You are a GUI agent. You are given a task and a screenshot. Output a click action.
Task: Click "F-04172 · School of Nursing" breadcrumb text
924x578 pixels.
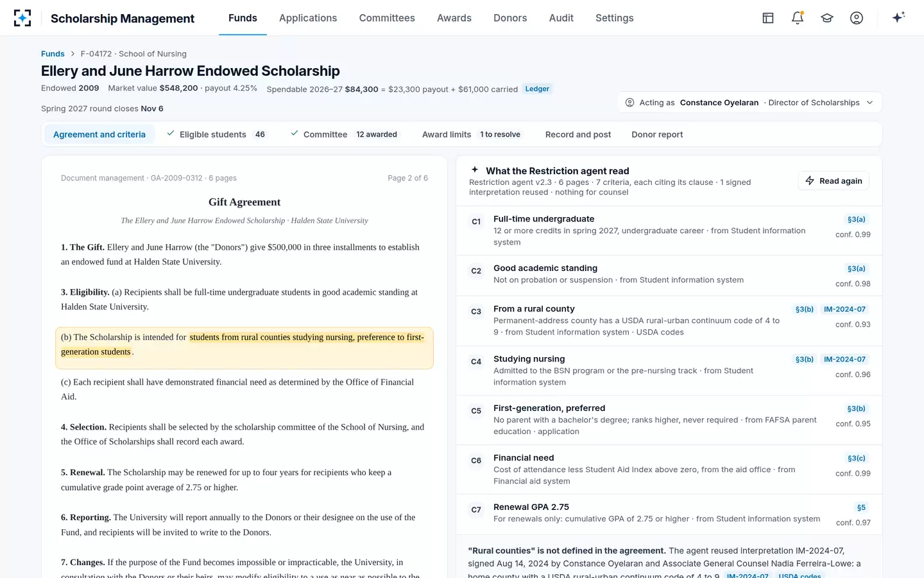pos(133,54)
